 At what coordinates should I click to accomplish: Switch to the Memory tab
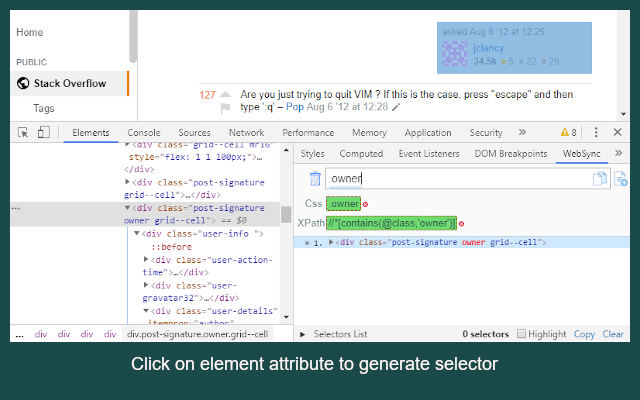[369, 133]
